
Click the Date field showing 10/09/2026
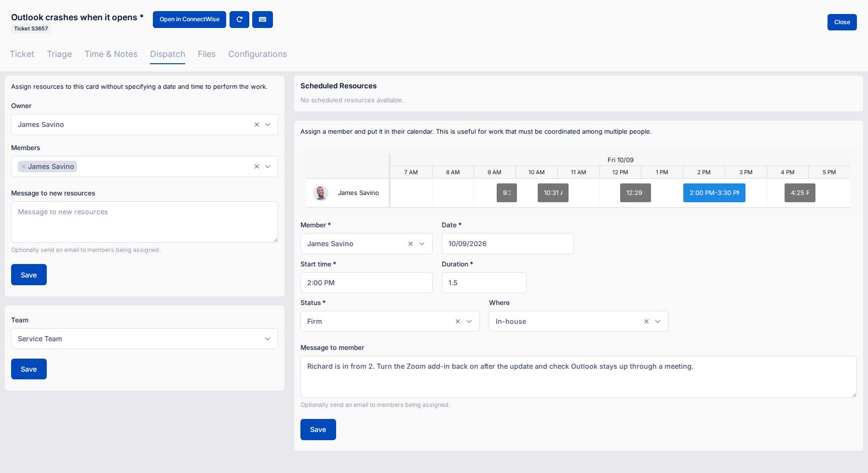coord(508,244)
